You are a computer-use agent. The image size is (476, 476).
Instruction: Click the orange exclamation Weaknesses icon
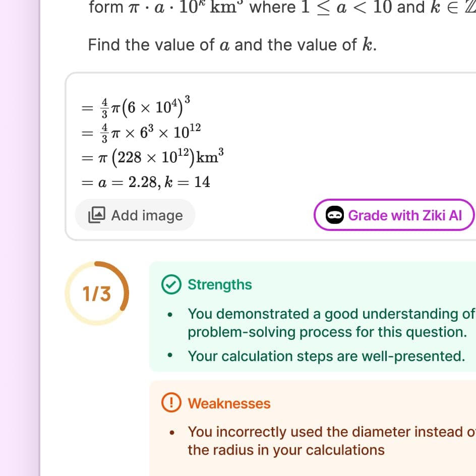[171, 402]
